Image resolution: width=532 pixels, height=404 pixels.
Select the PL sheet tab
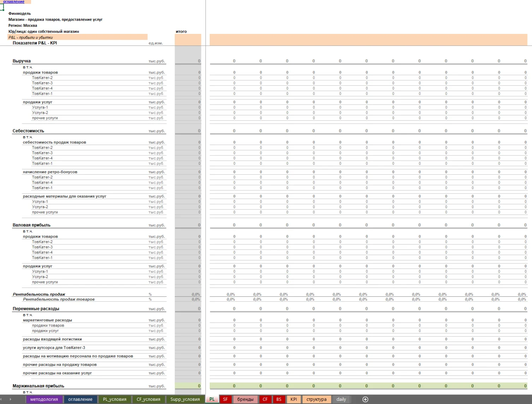(x=212, y=399)
